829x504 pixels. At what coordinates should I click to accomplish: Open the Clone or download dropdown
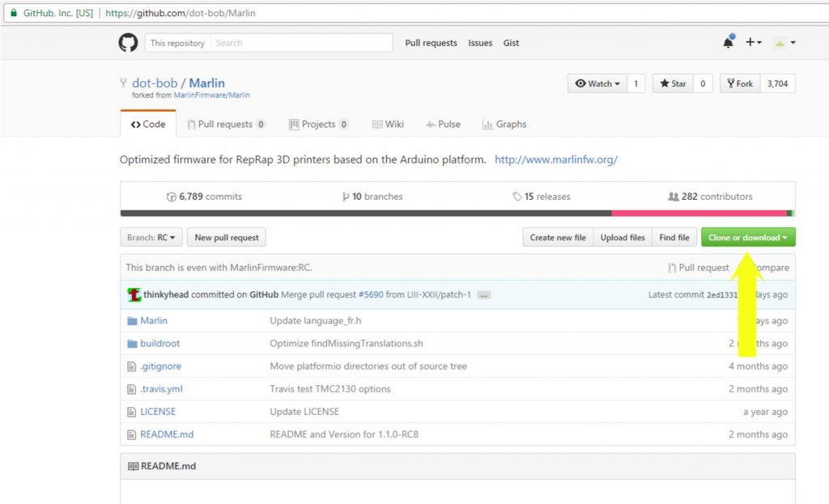(748, 237)
